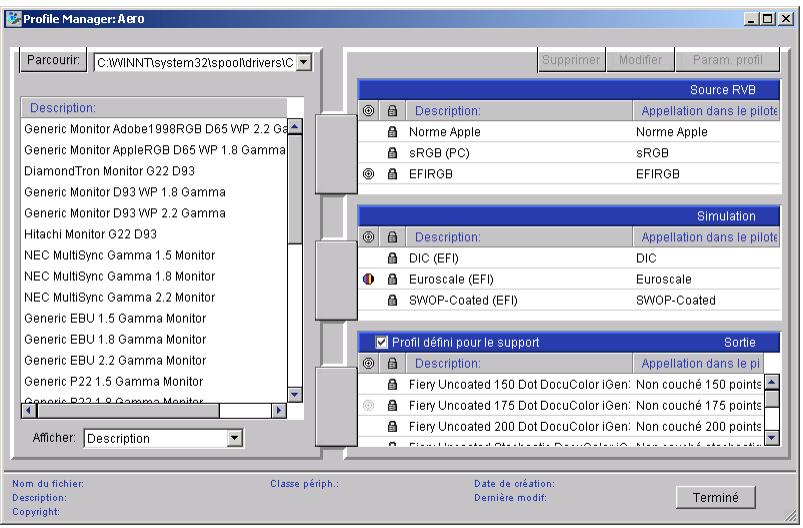Screen dimensions: 803x528
Task: Click the Profile Manager title bar icon
Action: click(13, 19)
